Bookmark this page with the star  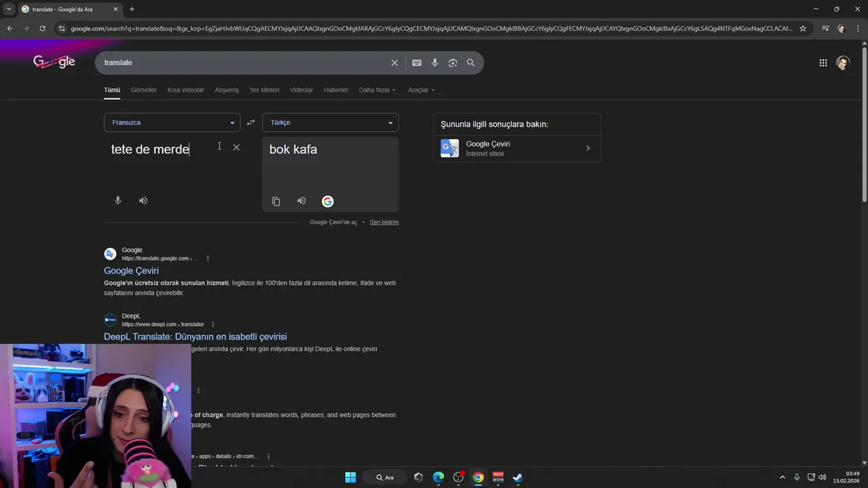tap(803, 28)
